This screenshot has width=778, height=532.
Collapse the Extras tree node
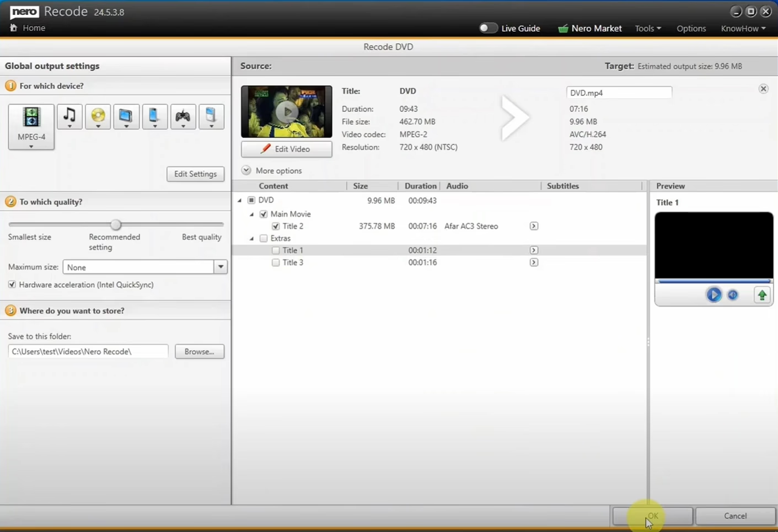coord(252,239)
